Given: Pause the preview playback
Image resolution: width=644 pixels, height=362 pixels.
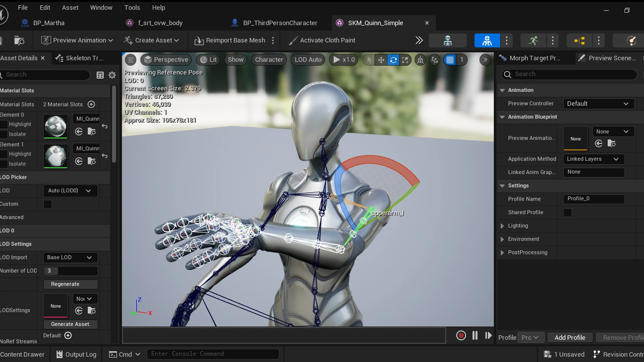Looking at the screenshot, I should point(475,336).
